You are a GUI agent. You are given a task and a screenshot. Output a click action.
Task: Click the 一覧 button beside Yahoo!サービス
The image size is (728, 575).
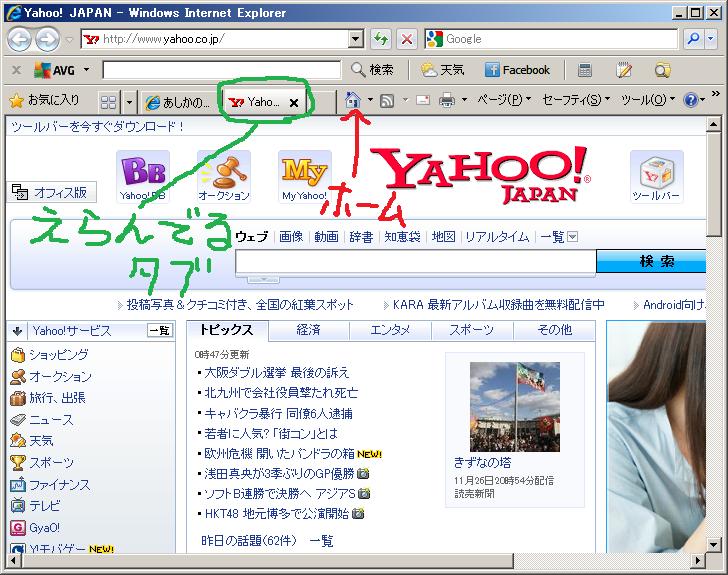pyautogui.click(x=159, y=330)
